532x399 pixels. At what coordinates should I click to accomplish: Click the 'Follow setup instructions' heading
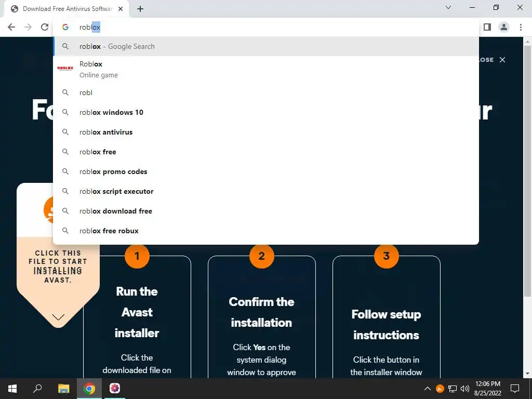pyautogui.click(x=386, y=325)
